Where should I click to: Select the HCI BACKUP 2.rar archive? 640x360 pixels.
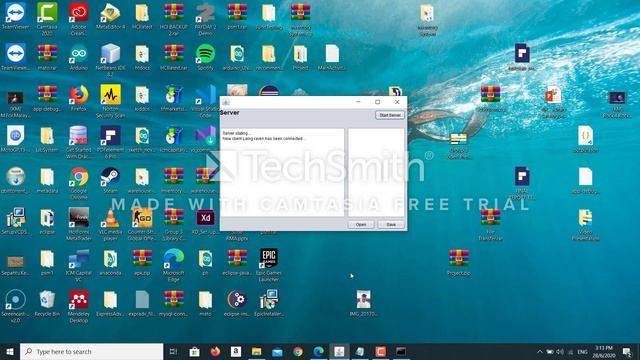coord(174,19)
